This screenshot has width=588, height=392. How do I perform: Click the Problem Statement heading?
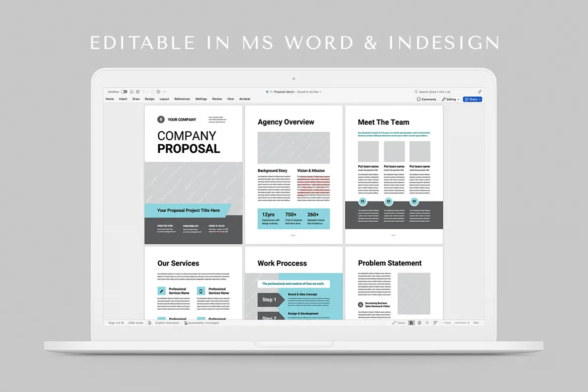coord(389,263)
